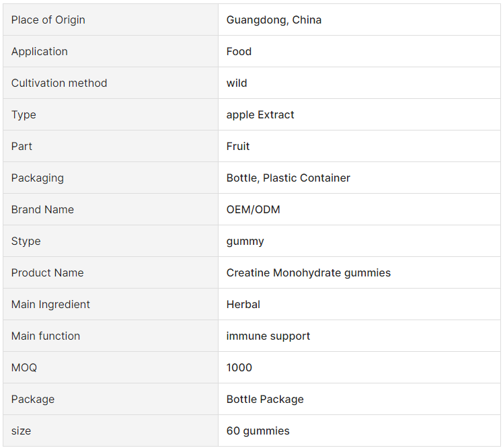Click the 60 gummies size value
Image resolution: width=503 pixels, height=448 pixels.
pyautogui.click(x=258, y=431)
